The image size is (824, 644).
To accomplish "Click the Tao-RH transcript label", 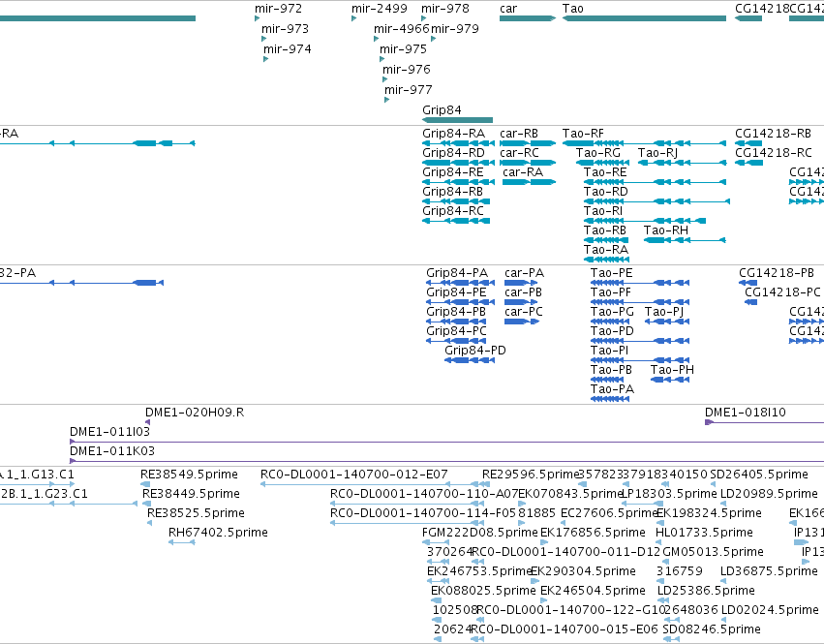I will pyautogui.click(x=666, y=230).
